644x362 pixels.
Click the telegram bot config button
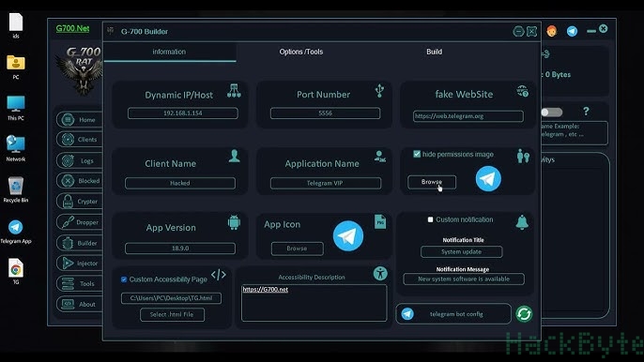coord(453,314)
